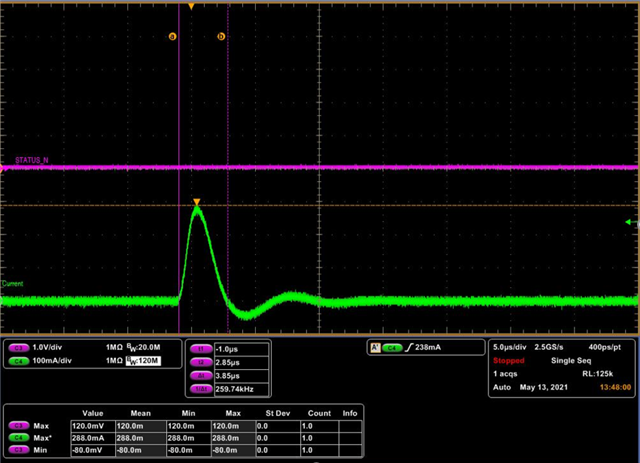
Task: Click the orange trigger position triangle at top
Action: [x=191, y=6]
